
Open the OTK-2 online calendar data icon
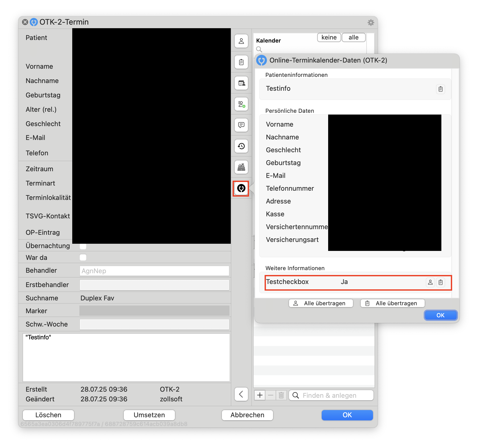pos(241,188)
